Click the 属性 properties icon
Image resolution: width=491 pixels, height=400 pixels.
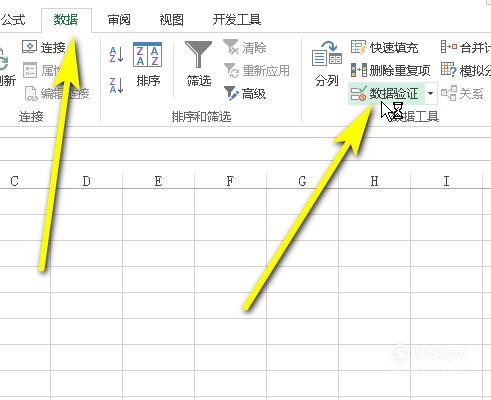(x=30, y=70)
